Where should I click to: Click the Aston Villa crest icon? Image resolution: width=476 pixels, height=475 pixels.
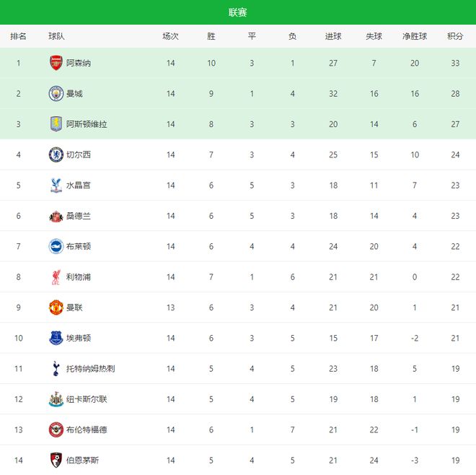pyautogui.click(x=56, y=124)
